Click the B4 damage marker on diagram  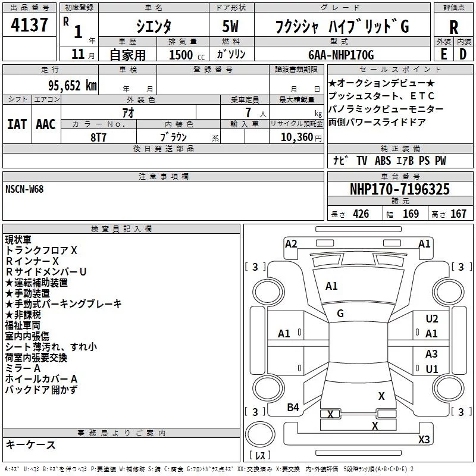tap(293, 407)
